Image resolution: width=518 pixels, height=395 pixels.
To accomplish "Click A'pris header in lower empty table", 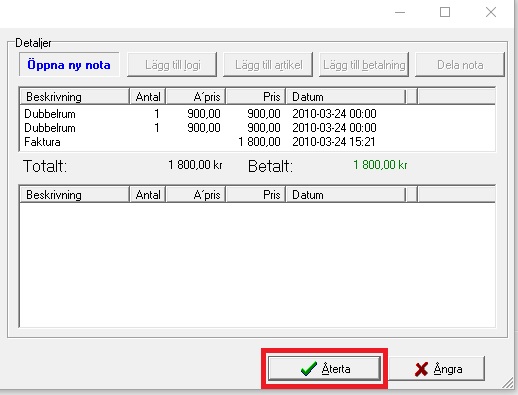I will point(196,195).
